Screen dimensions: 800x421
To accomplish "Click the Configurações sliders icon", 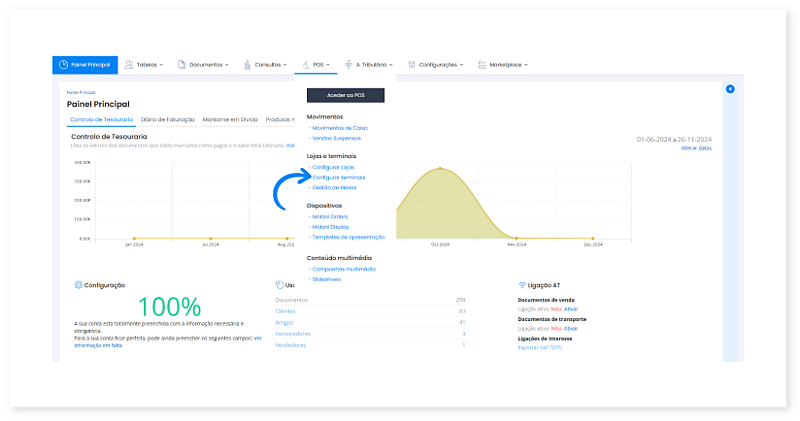I will [x=412, y=65].
